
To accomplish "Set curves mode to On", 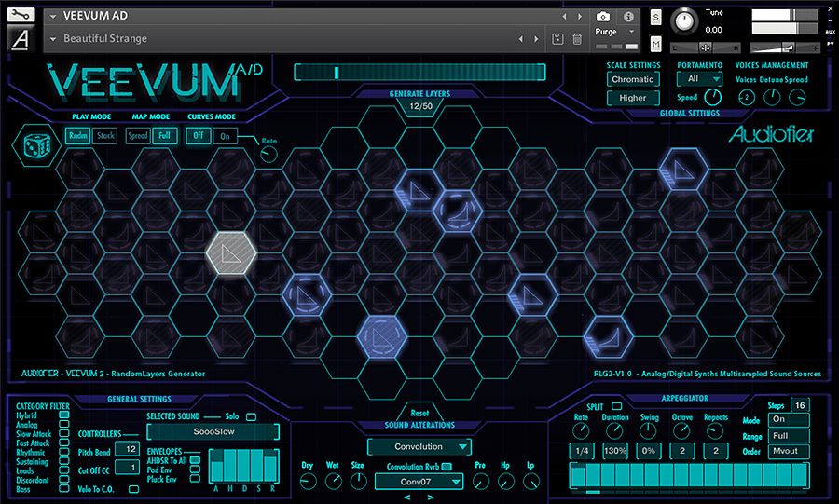I will (x=226, y=136).
